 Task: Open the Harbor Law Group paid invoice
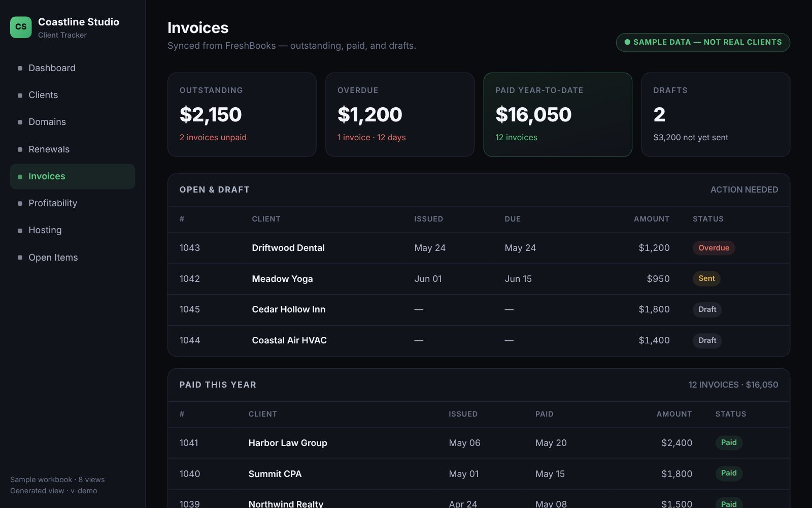tap(479, 443)
